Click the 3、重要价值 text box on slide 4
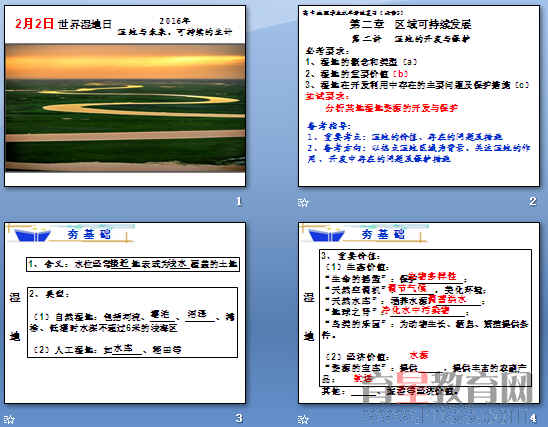This screenshot has height=427, width=548. coord(426,318)
